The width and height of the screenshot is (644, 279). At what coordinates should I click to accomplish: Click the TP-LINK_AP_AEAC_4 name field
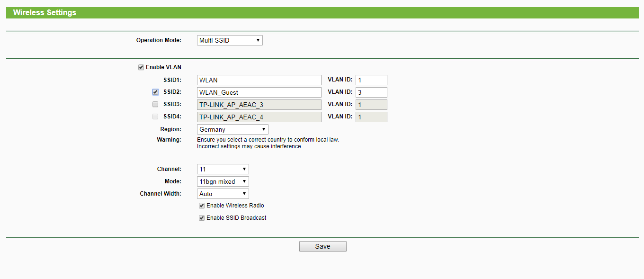tap(259, 117)
